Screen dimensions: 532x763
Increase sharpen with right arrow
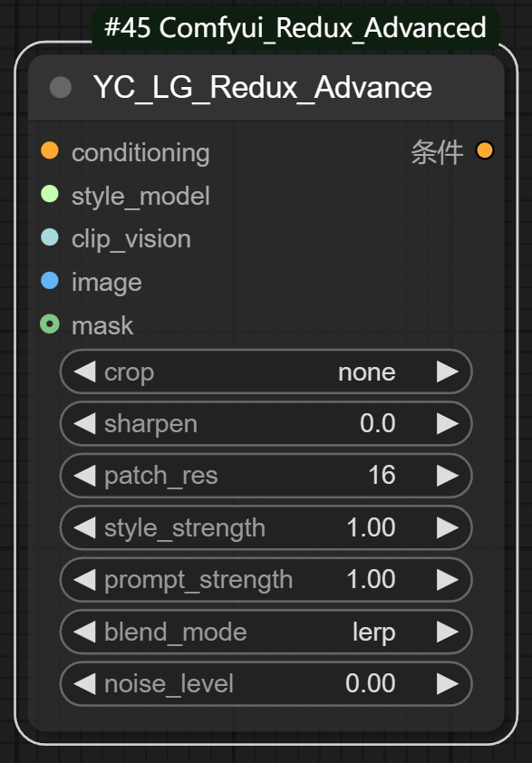[x=448, y=423]
